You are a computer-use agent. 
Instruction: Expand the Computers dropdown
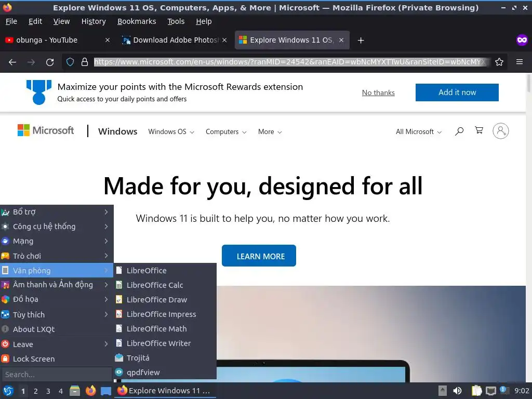[226, 131]
